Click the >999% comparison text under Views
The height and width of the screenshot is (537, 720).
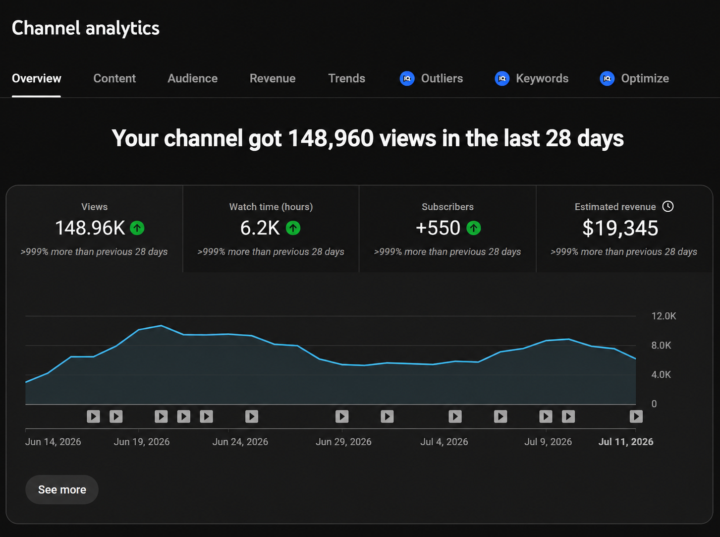[94, 252]
